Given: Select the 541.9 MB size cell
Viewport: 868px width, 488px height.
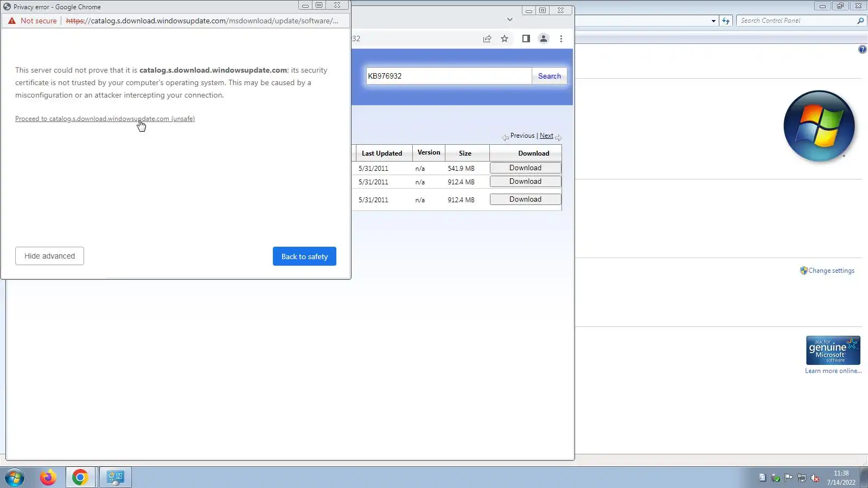Looking at the screenshot, I should 461,169.
